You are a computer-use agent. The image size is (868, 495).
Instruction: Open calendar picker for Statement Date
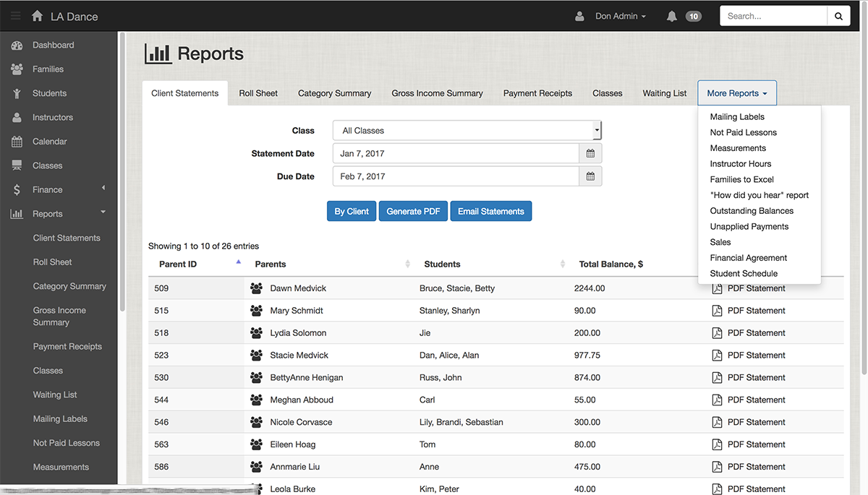[590, 153]
